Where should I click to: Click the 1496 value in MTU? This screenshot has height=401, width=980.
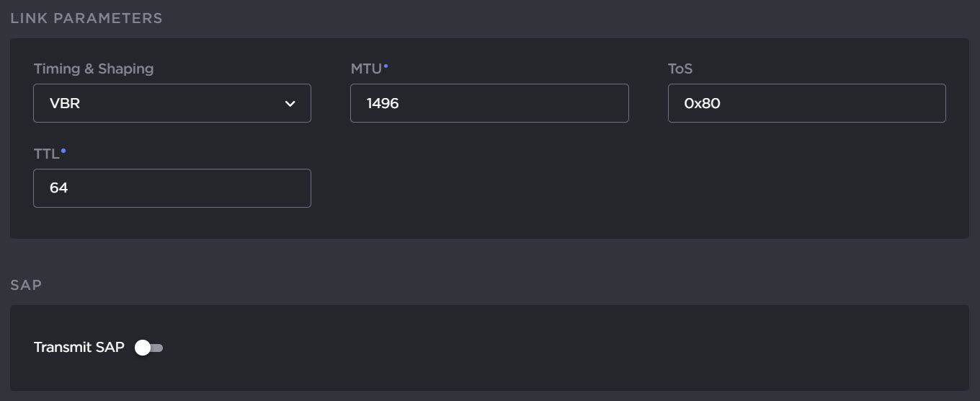coord(383,104)
